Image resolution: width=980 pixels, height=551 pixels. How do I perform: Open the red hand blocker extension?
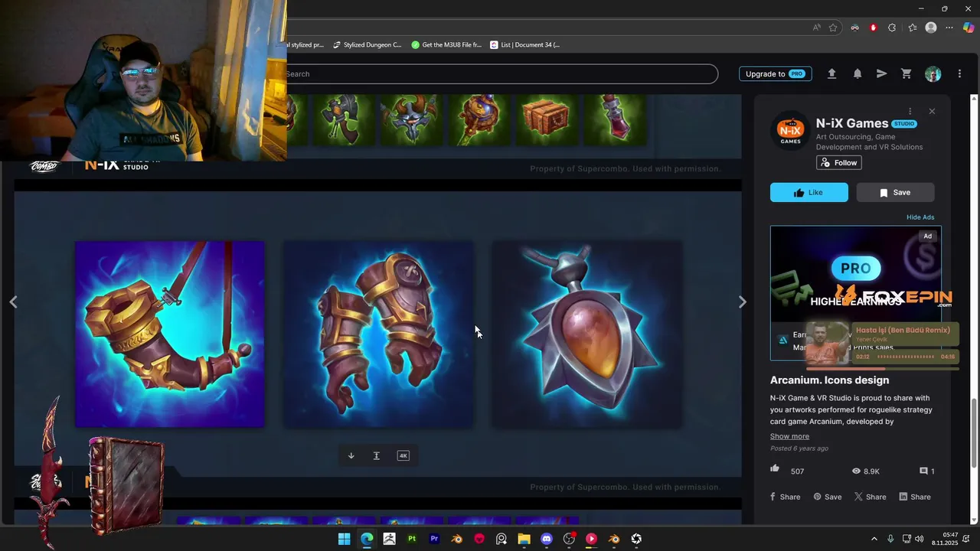874,28
